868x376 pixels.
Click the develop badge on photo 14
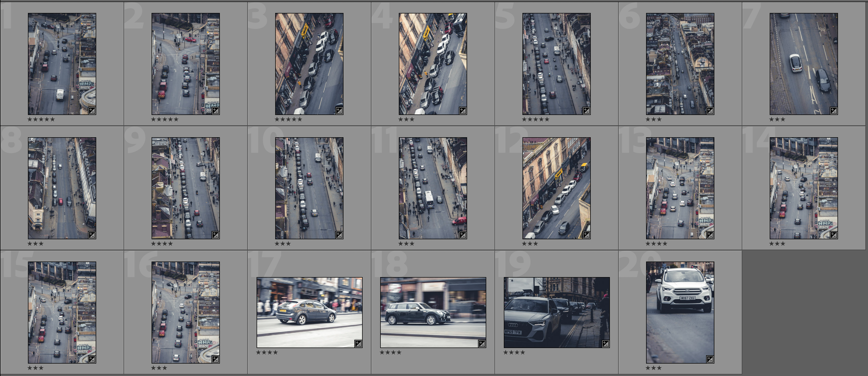coord(833,235)
